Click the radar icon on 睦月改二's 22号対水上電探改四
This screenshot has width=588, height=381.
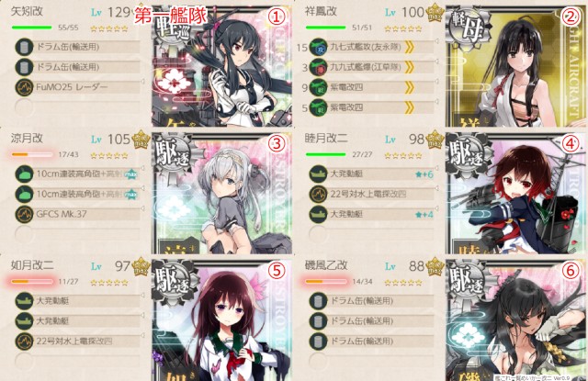[319, 194]
